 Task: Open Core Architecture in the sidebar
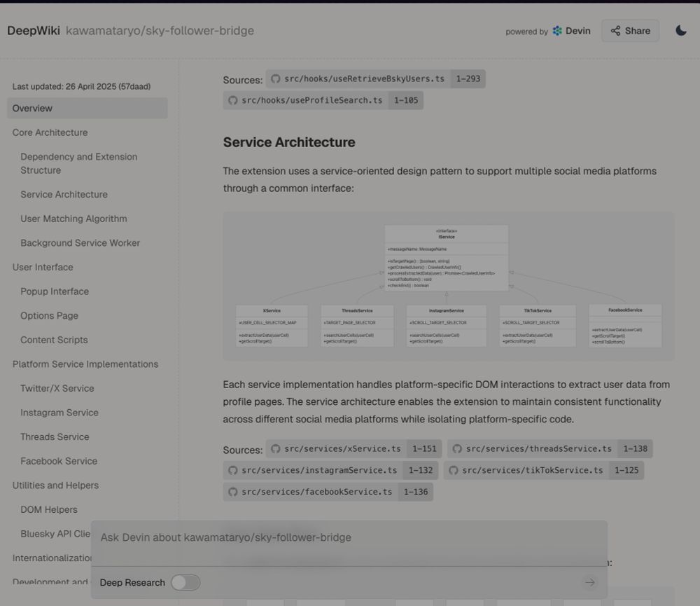[x=50, y=132]
